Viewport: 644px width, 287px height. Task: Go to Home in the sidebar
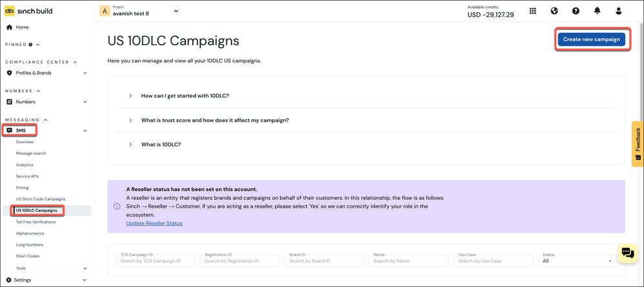[x=22, y=27]
